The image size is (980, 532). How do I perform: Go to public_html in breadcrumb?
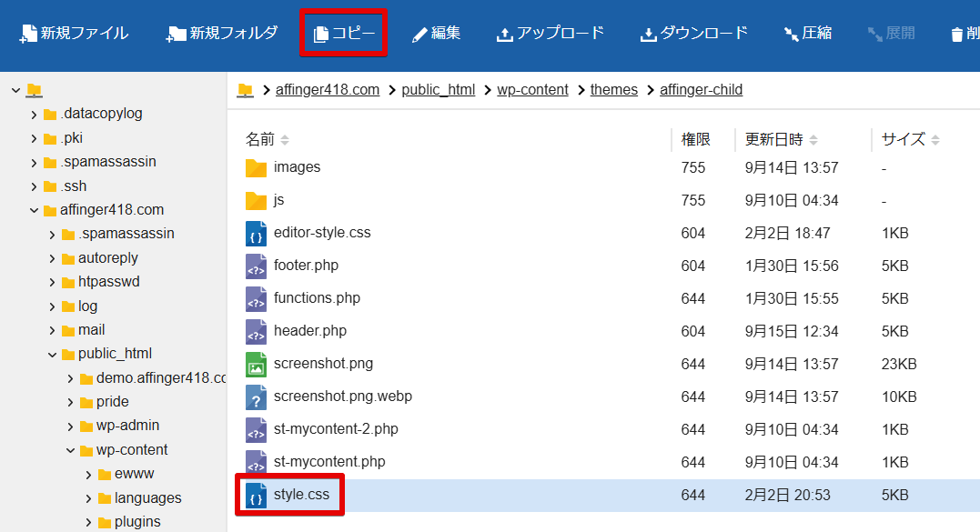coord(438,90)
